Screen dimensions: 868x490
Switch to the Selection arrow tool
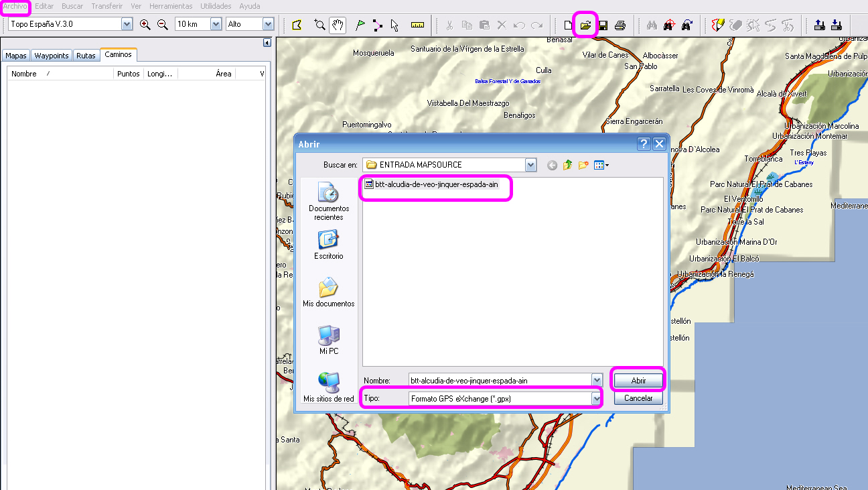tap(395, 25)
